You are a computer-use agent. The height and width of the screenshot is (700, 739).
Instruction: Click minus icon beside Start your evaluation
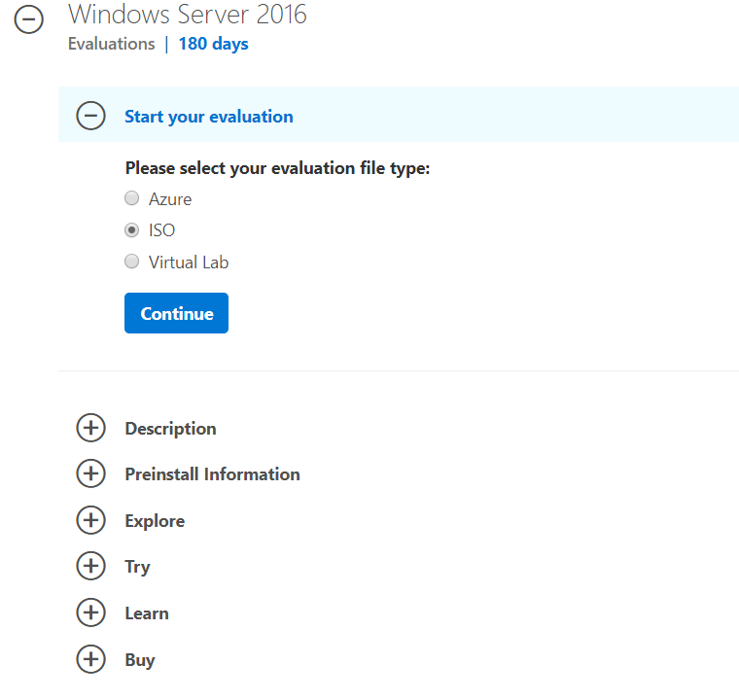91,116
